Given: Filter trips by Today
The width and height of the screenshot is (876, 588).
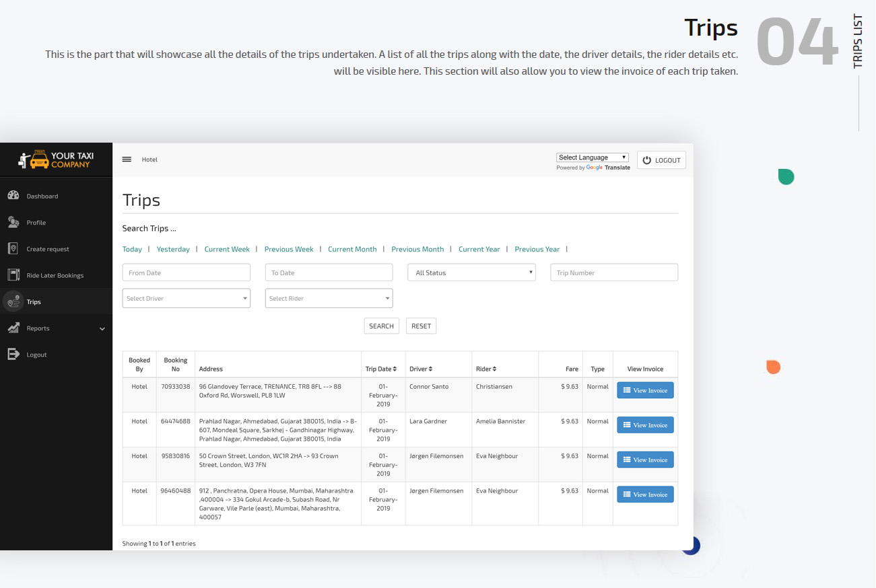Looking at the screenshot, I should (x=132, y=249).
